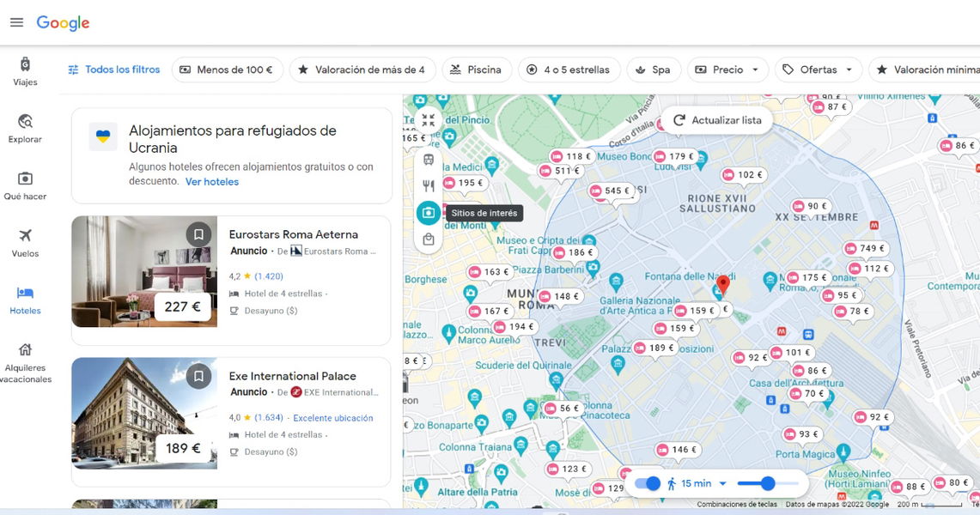Show restaurants layer with fork-knife icon
Image resolution: width=980 pixels, height=515 pixels.
click(x=428, y=185)
